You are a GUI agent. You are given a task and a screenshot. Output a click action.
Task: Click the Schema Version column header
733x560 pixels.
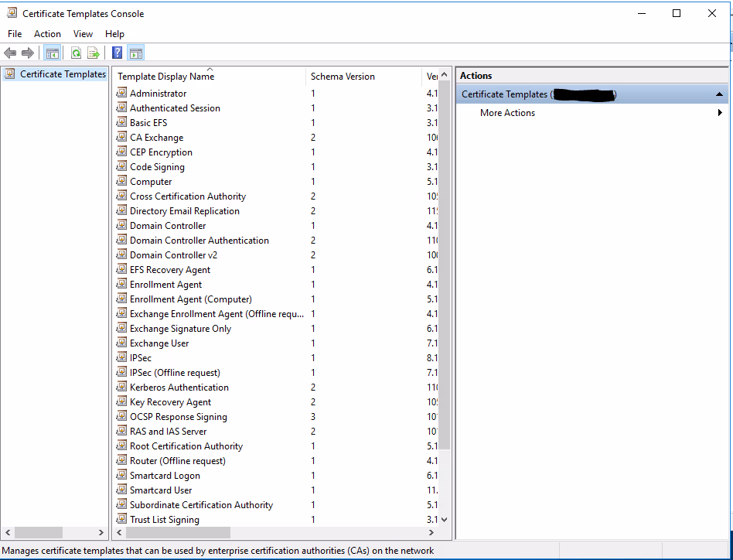343,77
